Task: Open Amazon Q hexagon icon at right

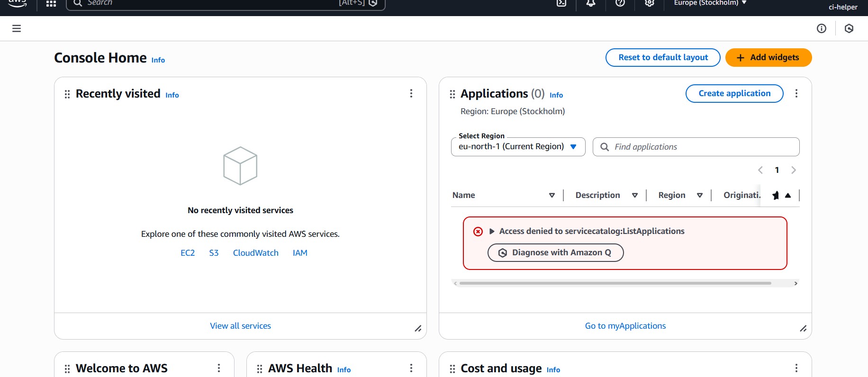Action: (849, 28)
